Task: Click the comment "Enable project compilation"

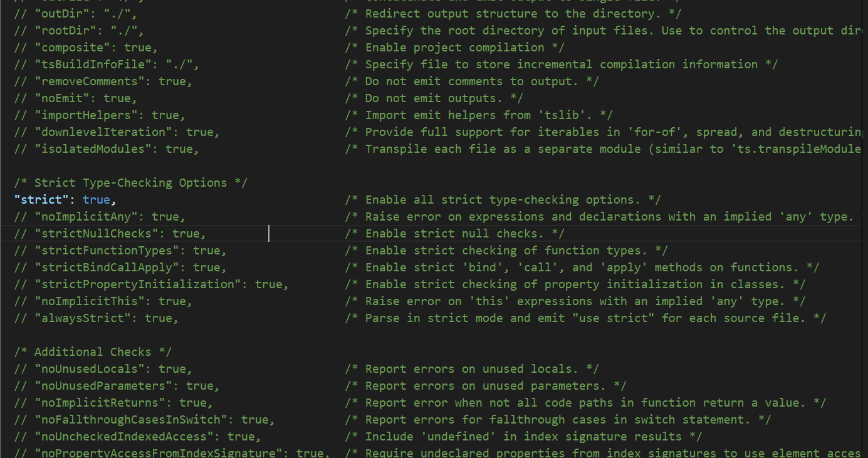Action: point(455,48)
